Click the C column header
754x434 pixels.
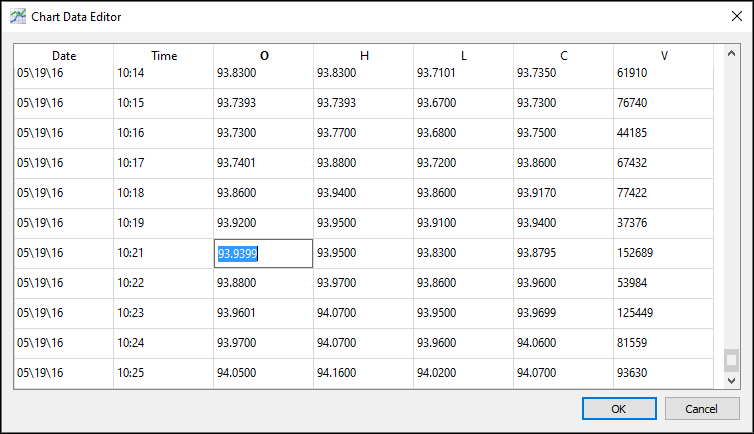click(564, 56)
